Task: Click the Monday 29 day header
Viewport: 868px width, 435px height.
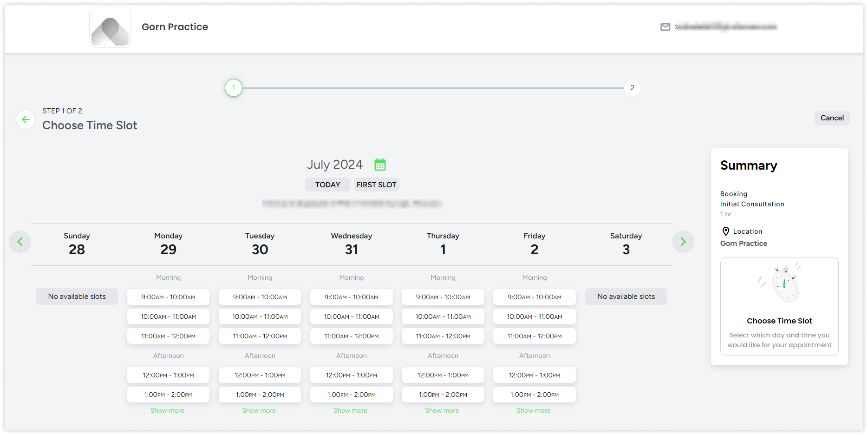Action: click(x=168, y=244)
